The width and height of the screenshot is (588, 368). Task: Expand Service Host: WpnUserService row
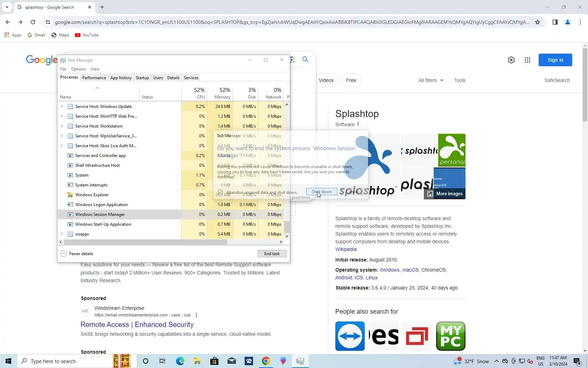(62, 136)
